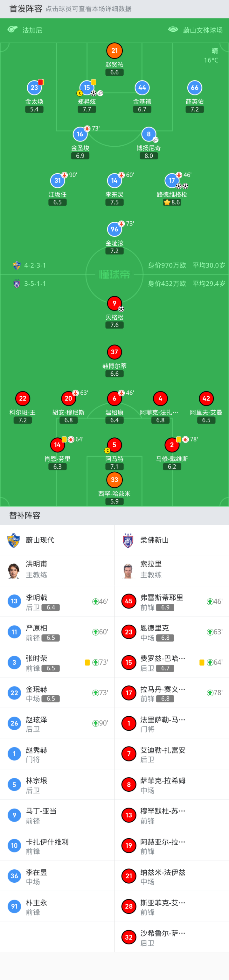This screenshot has width=229, height=980.
Task: Click coach 索拉里 avatar photo
Action: 128,571
